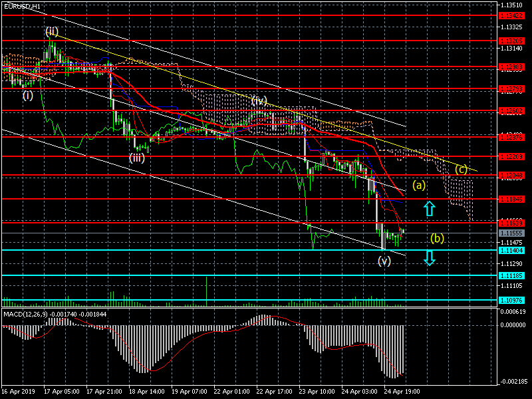Select the red 1.11639 level label
Screen dimensions: 532x399
tap(511, 223)
